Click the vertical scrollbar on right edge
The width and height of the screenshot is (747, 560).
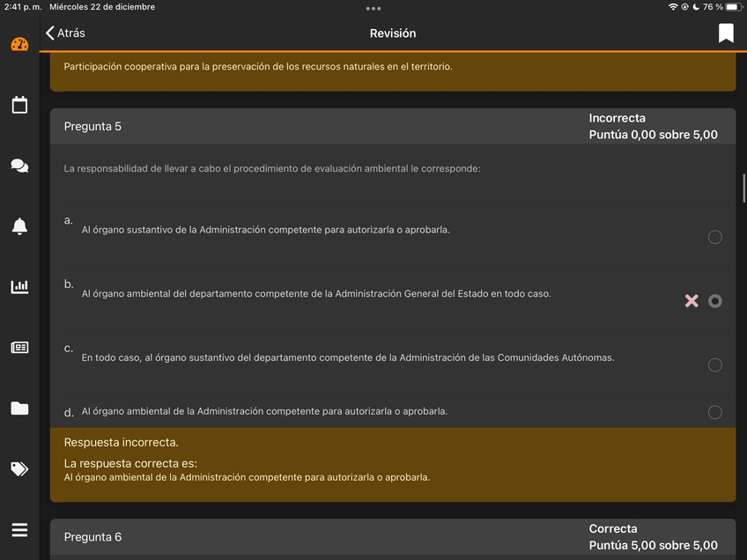[x=743, y=188]
